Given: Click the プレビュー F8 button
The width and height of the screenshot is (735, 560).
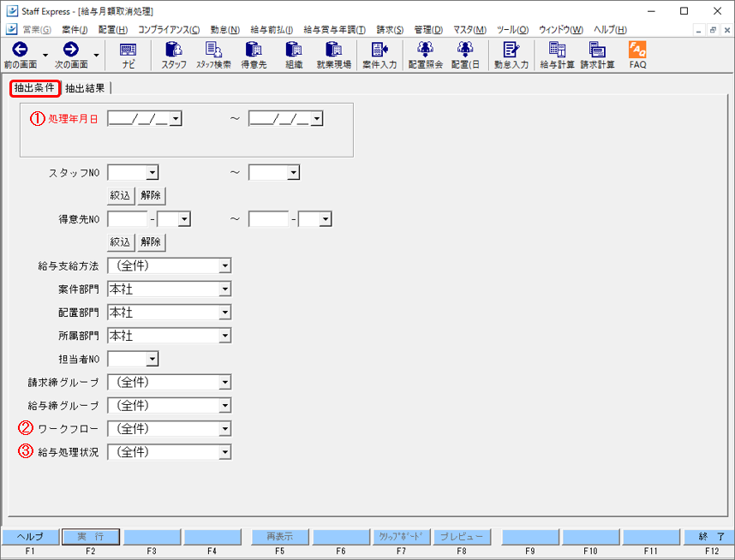Looking at the screenshot, I should 462,537.
